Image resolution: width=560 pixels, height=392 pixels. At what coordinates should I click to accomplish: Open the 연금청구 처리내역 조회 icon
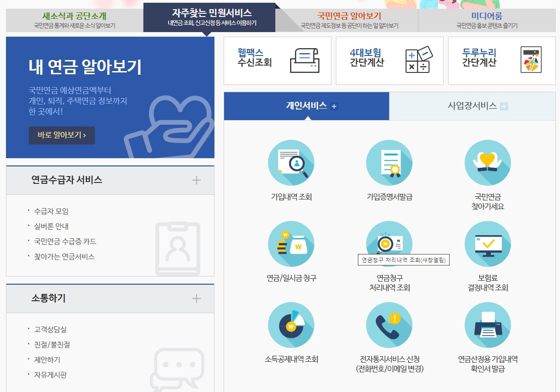pos(390,244)
